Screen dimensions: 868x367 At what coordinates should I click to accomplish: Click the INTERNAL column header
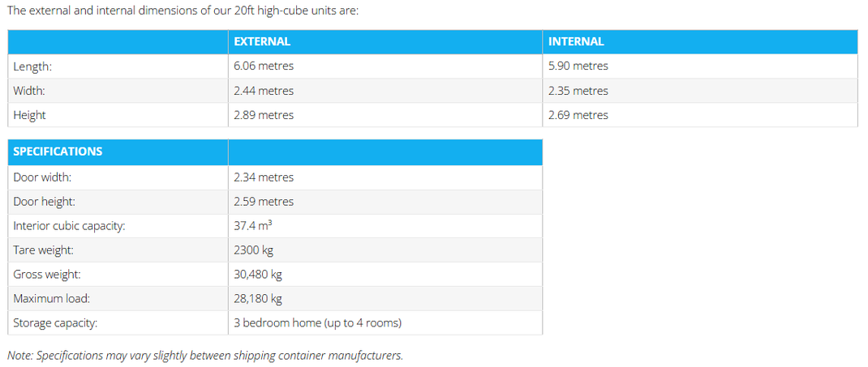tap(576, 41)
